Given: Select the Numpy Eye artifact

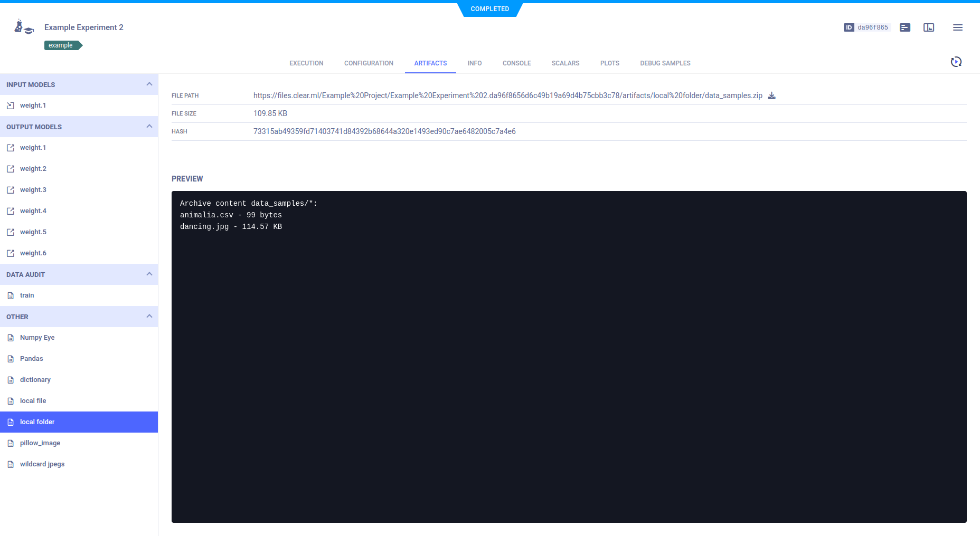Looking at the screenshot, I should (x=37, y=338).
